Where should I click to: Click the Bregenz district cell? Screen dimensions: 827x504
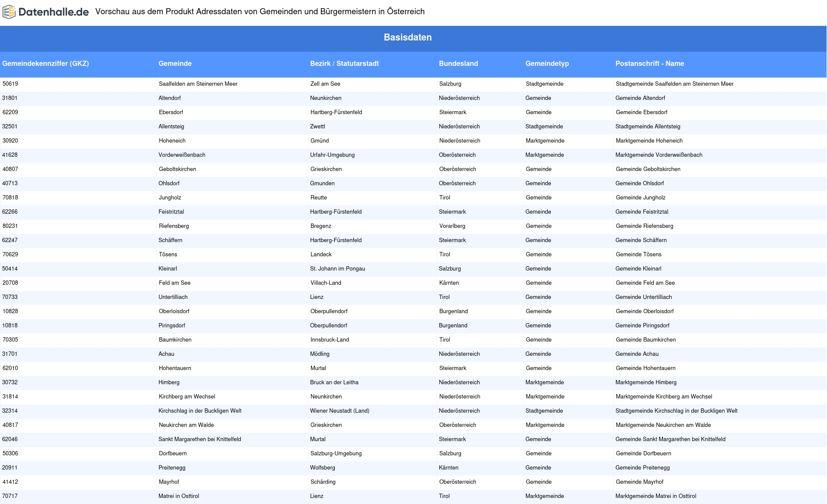(372, 226)
